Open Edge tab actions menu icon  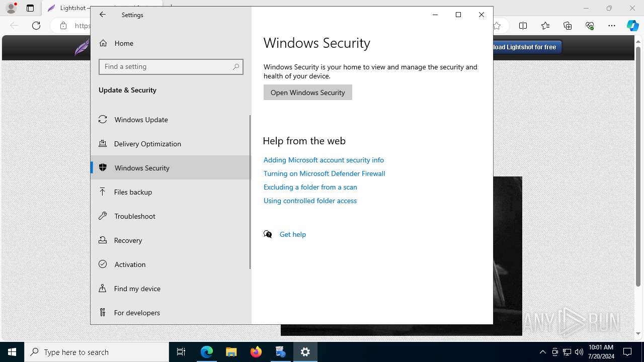30,8
